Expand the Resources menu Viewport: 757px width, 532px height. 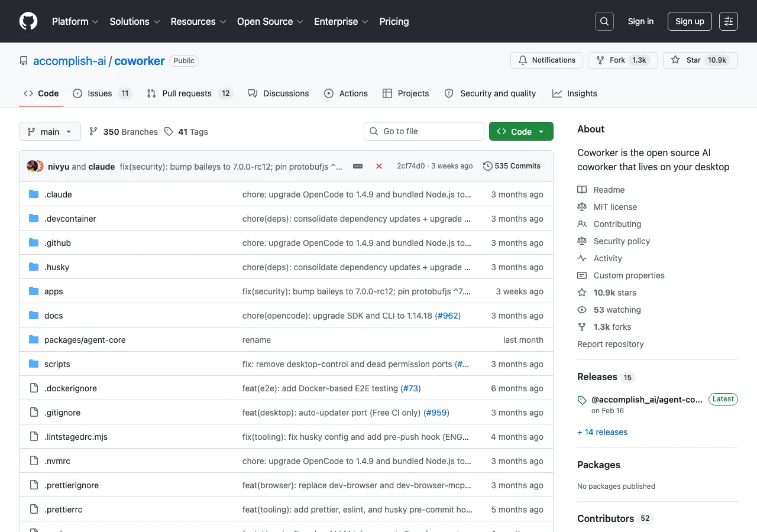click(x=198, y=21)
